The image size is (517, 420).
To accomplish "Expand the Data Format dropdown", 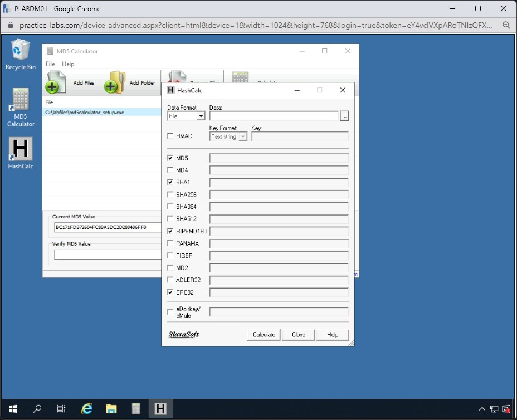I will tap(201, 116).
